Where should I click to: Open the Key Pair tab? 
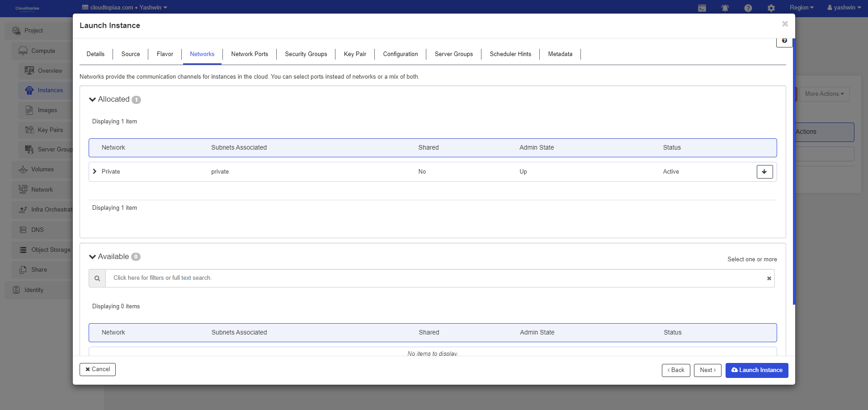(x=355, y=54)
